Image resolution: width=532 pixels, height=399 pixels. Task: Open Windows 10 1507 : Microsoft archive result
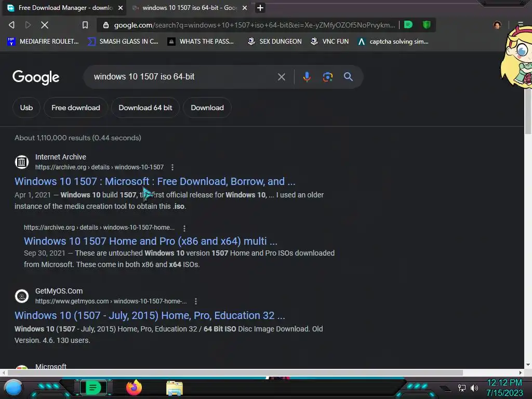155,181
